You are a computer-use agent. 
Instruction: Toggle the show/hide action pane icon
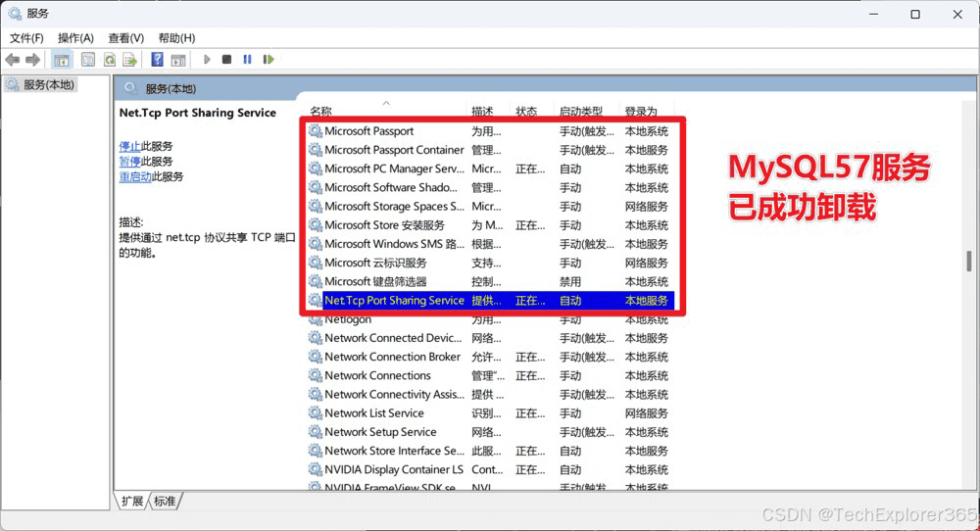point(178,60)
